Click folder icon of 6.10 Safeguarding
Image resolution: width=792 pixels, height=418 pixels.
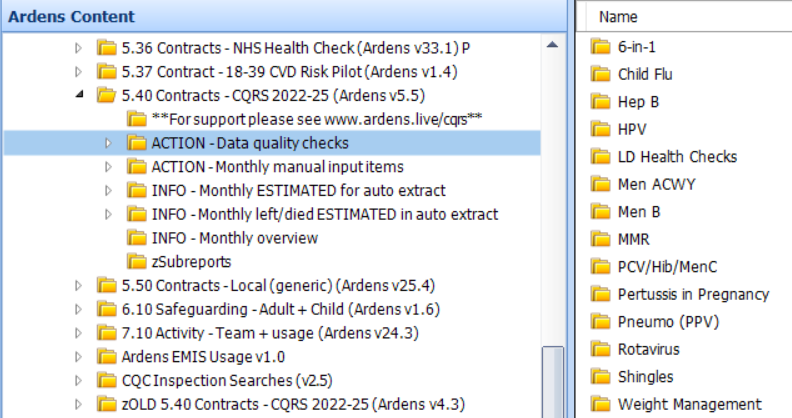point(107,309)
